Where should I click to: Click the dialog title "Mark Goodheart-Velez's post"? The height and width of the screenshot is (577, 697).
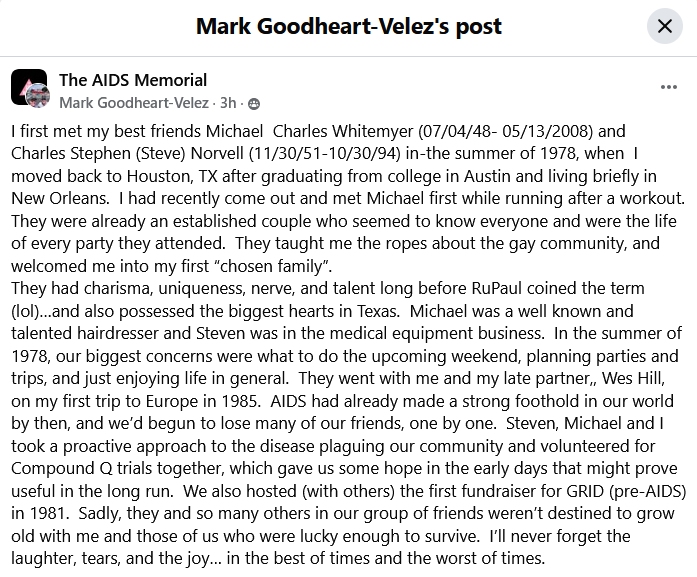pyautogui.click(x=349, y=26)
